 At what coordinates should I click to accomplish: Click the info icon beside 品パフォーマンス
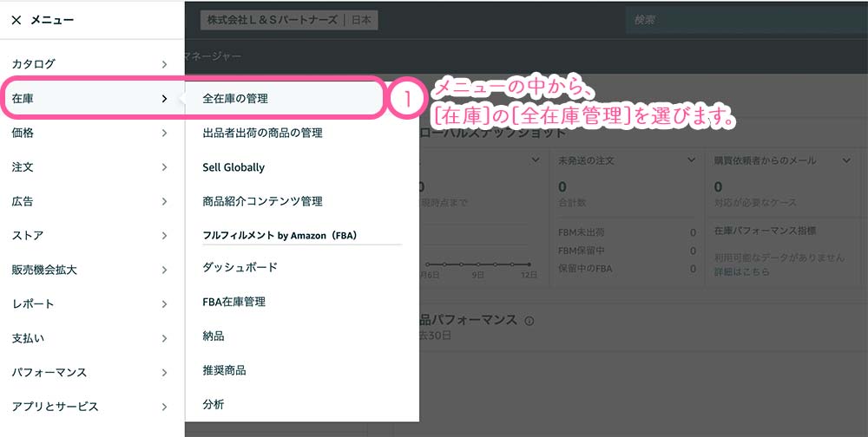tap(529, 321)
